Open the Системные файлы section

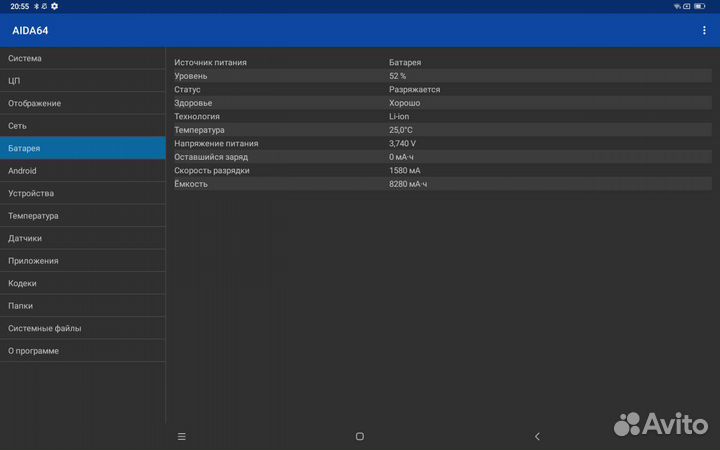click(x=83, y=328)
